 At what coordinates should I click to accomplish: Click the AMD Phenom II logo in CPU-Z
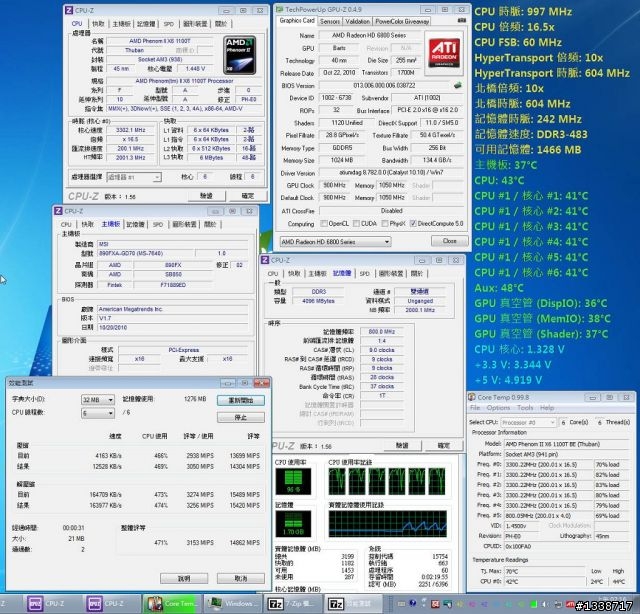point(240,55)
